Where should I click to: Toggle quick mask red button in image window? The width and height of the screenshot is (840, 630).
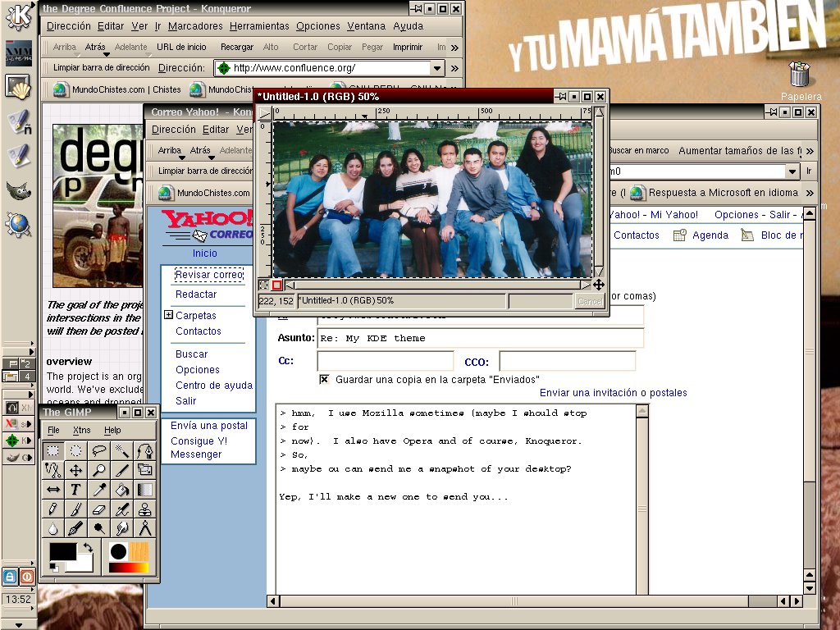click(277, 285)
